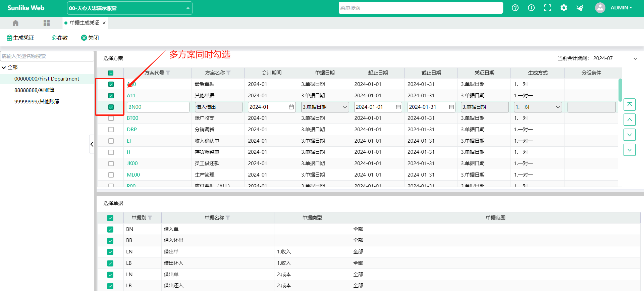This screenshot has width=644, height=291.
Task: Select 00000000/First Department tree item
Action: tap(47, 79)
